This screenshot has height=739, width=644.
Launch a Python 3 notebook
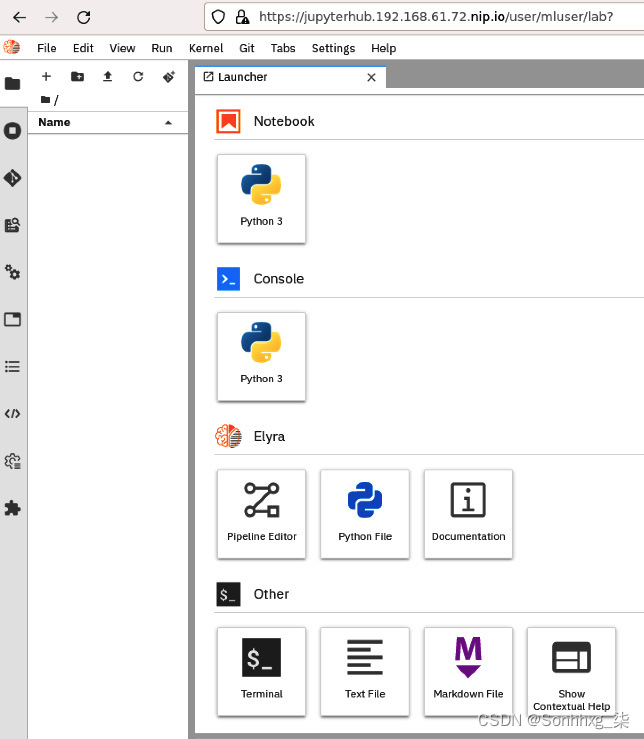click(x=261, y=198)
